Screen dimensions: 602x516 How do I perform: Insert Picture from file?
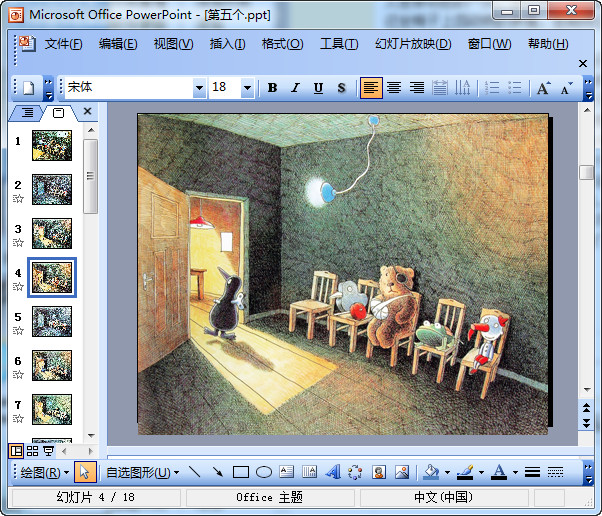coord(402,472)
